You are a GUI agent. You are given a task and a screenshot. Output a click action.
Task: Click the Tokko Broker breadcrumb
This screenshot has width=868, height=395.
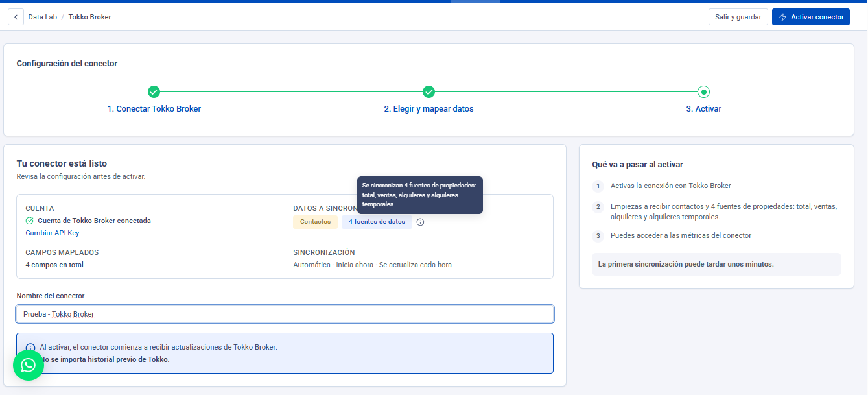(89, 17)
